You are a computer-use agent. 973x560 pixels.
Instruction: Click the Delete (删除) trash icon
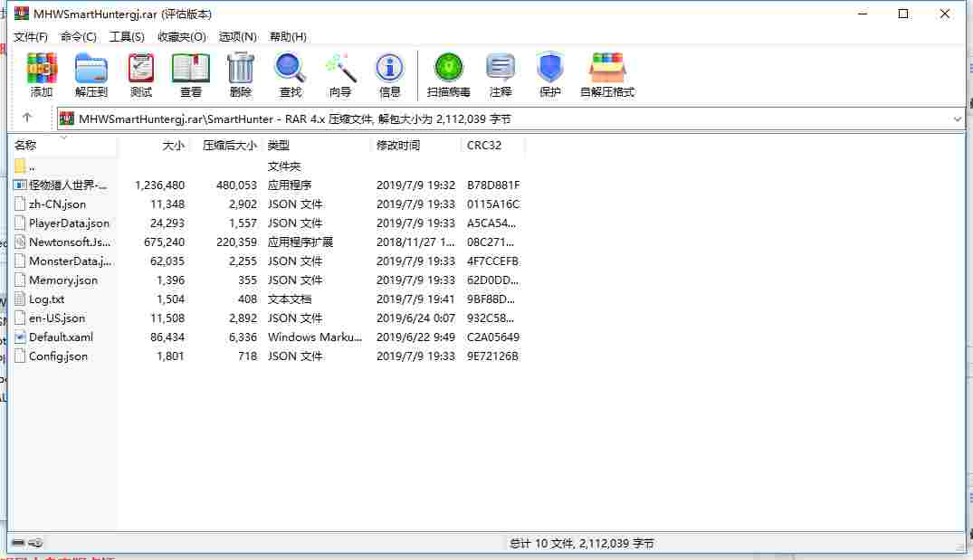coord(240,68)
